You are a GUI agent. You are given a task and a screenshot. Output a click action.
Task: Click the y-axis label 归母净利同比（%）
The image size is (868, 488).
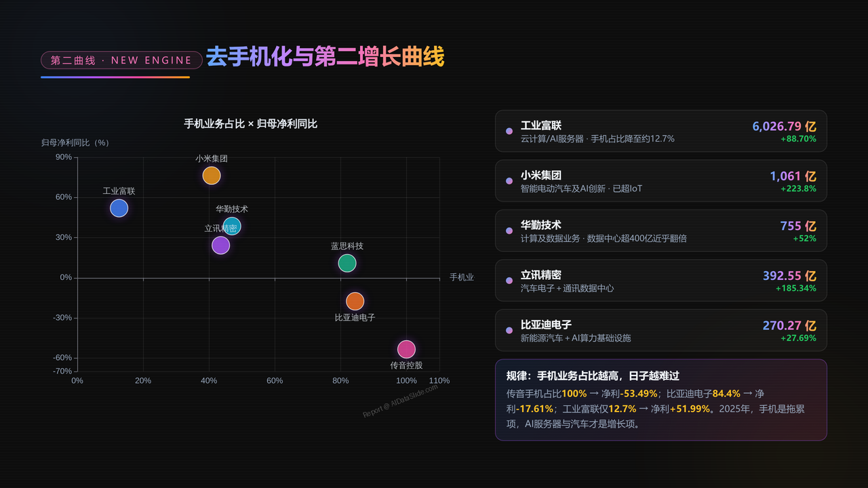(75, 143)
